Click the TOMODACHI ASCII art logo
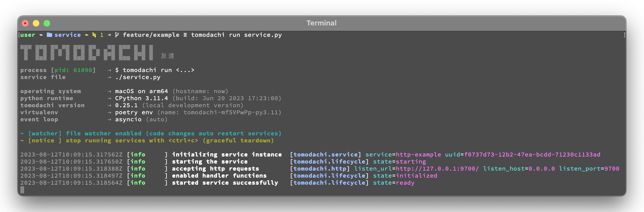Viewport: 644px width, 212px height. pyautogui.click(x=87, y=53)
